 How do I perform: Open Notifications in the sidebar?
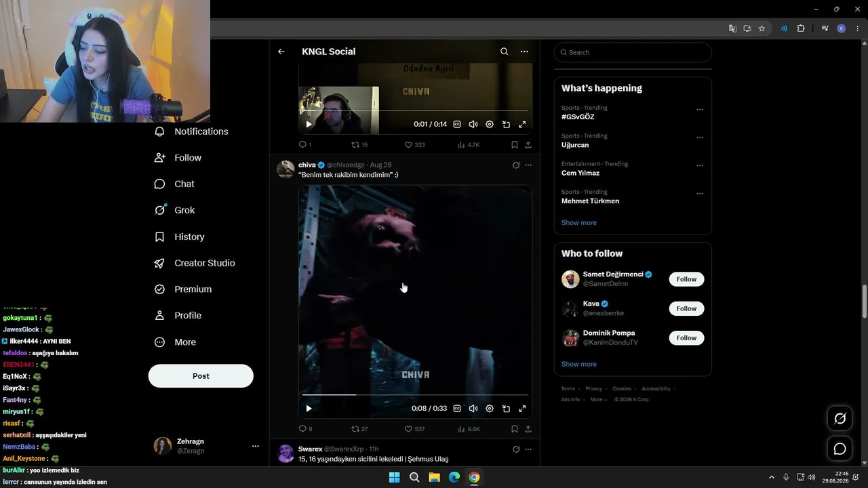[x=192, y=131]
